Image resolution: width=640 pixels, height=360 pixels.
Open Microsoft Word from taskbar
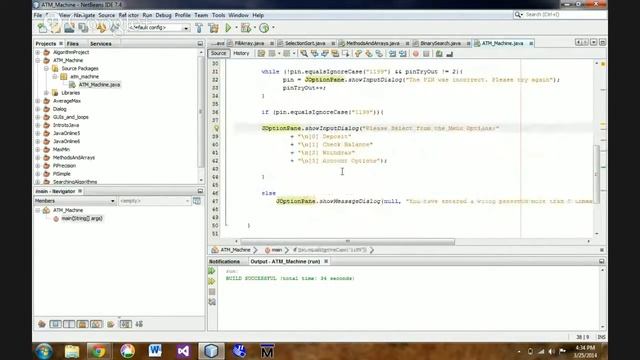point(155,351)
